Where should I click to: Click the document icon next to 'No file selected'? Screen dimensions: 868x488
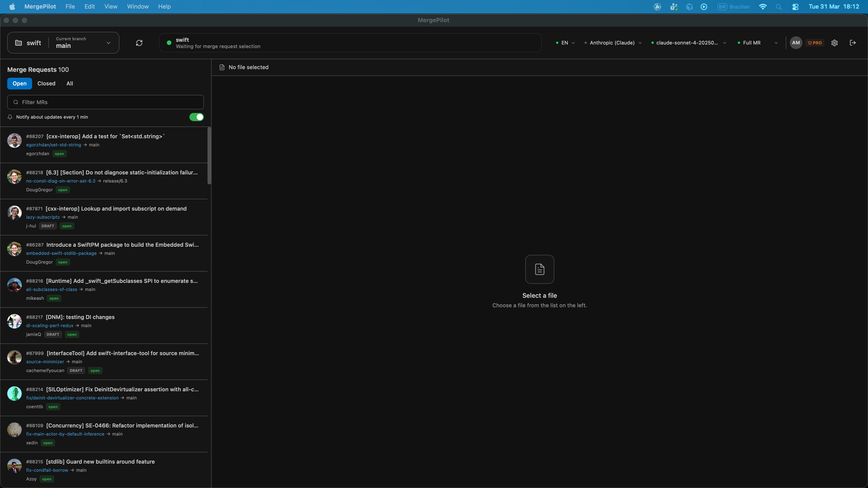pos(222,67)
